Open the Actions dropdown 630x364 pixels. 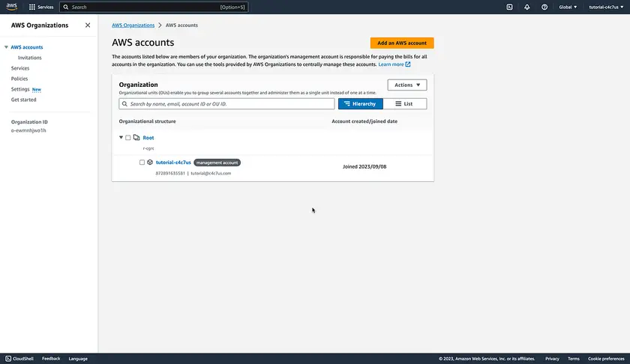point(407,85)
